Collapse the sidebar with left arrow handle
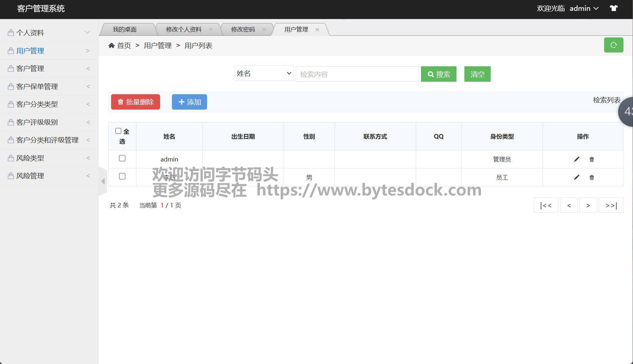Viewport: 633px width, 364px height. pos(103,181)
